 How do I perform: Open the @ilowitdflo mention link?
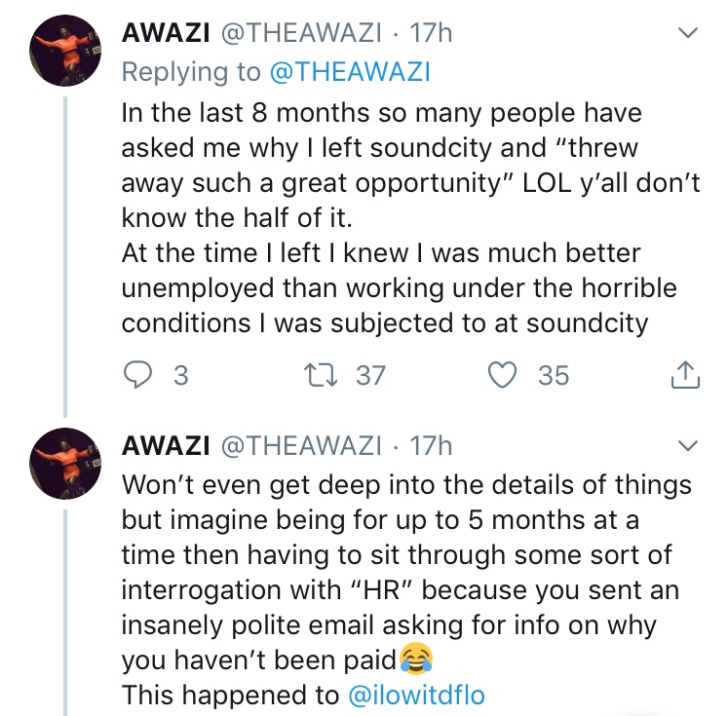coord(416,696)
